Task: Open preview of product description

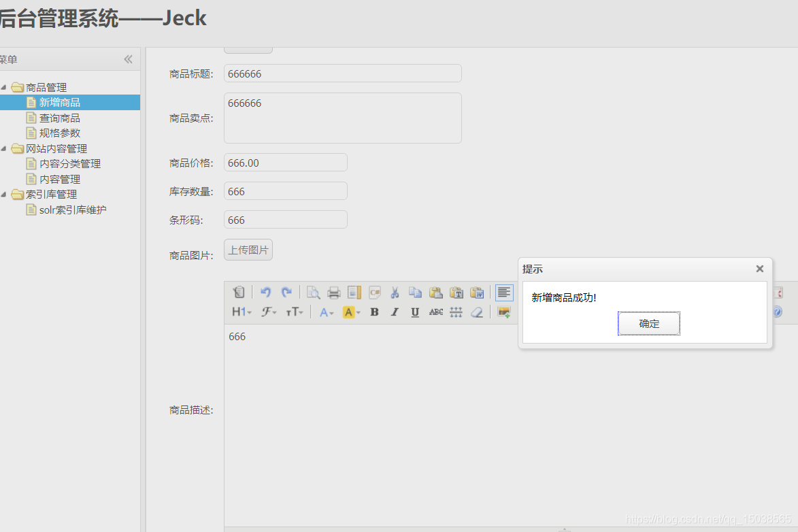Action: [x=313, y=293]
